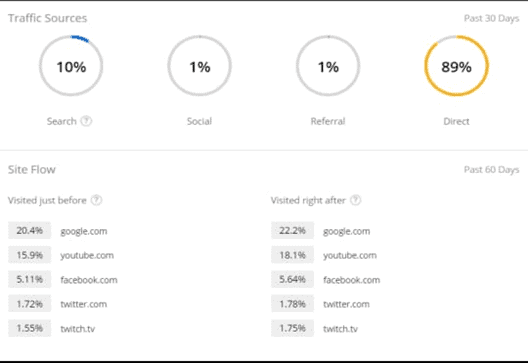Click the Past 60 Days label
The image size is (528, 363).
coord(491,170)
